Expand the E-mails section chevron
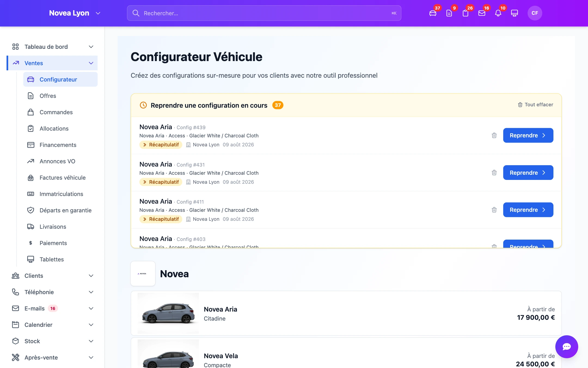The image size is (588, 368). [91, 308]
